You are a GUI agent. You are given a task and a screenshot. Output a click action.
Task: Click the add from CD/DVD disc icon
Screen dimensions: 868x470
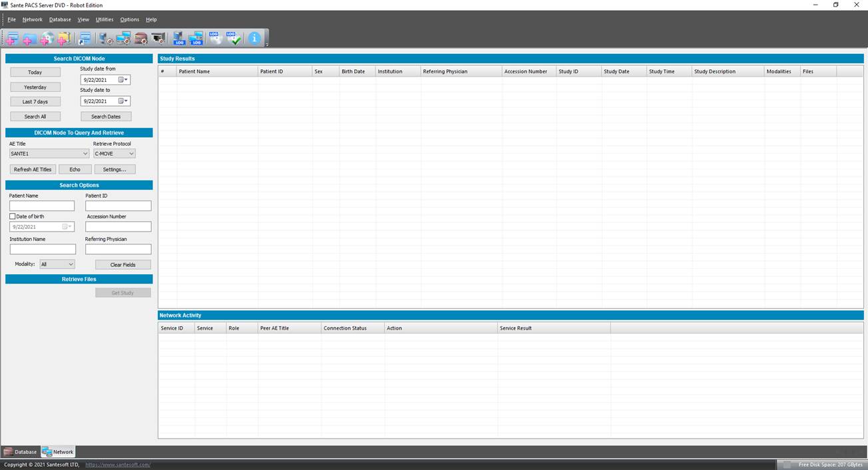(x=47, y=38)
